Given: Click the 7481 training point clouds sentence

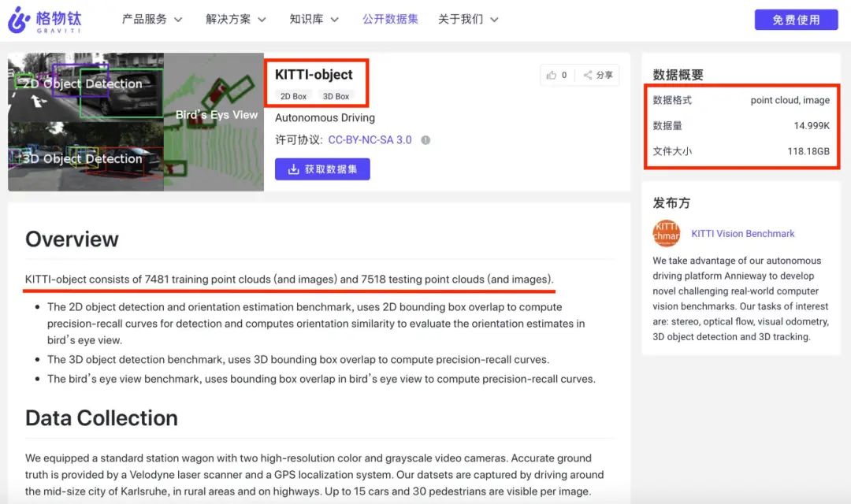Looking at the screenshot, I should (289, 280).
